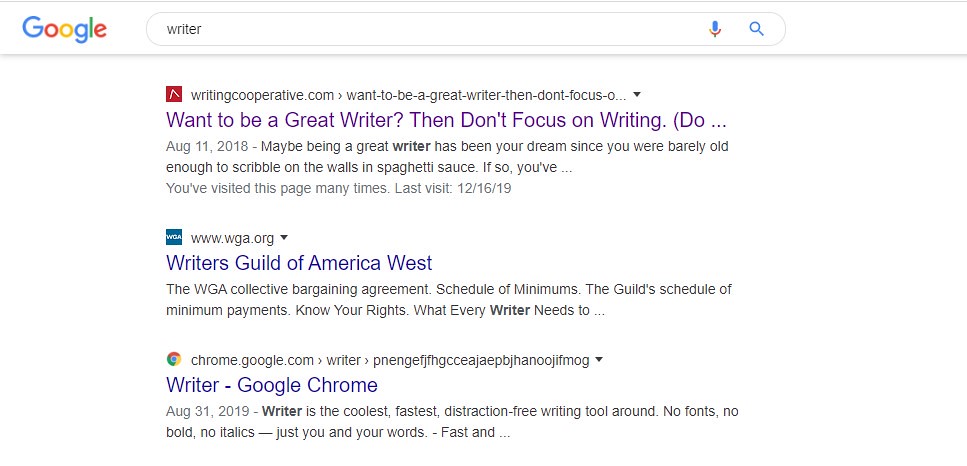Click the www.wga.org URL text
The image size is (967, 466).
(x=232, y=239)
